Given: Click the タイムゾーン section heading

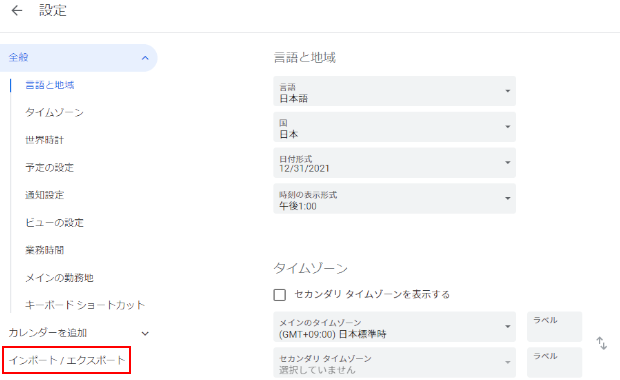Looking at the screenshot, I should click(310, 268).
